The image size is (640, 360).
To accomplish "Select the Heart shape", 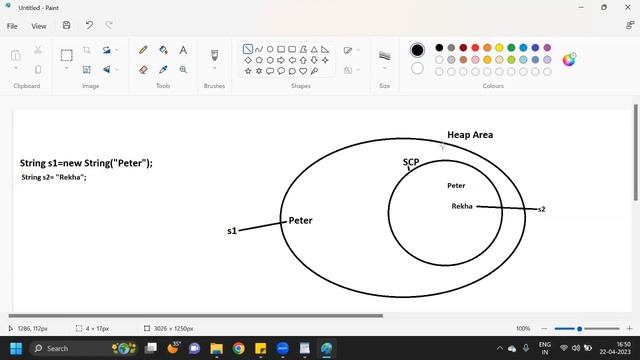I will click(x=303, y=71).
